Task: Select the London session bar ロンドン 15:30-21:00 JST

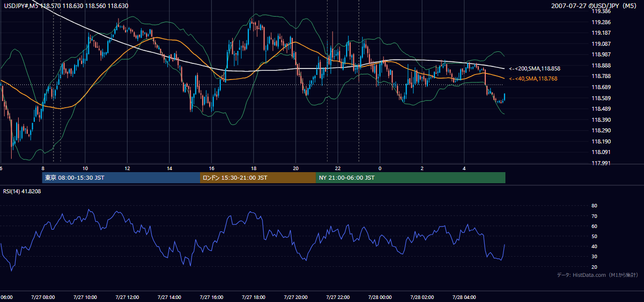Action: tap(258, 178)
